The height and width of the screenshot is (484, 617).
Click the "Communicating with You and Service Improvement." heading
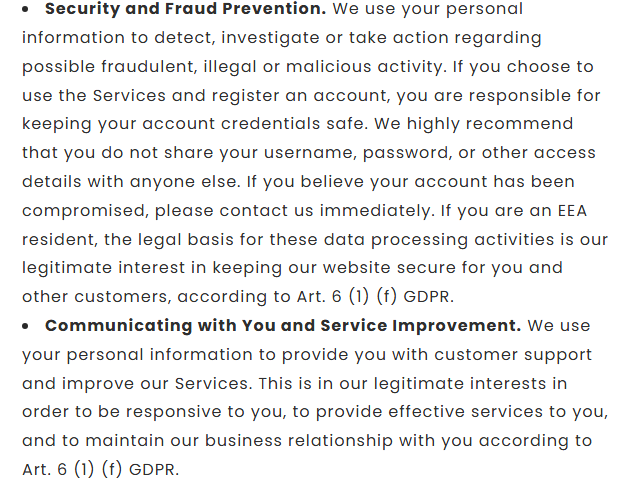point(283,326)
